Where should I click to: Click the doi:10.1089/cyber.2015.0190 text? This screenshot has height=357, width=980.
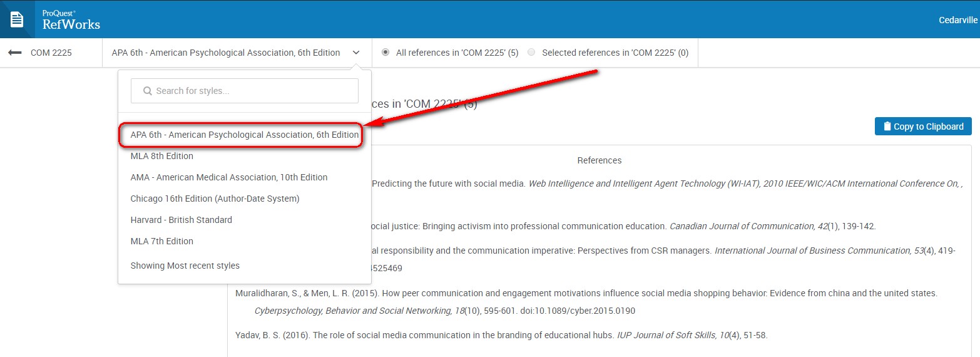579,311
